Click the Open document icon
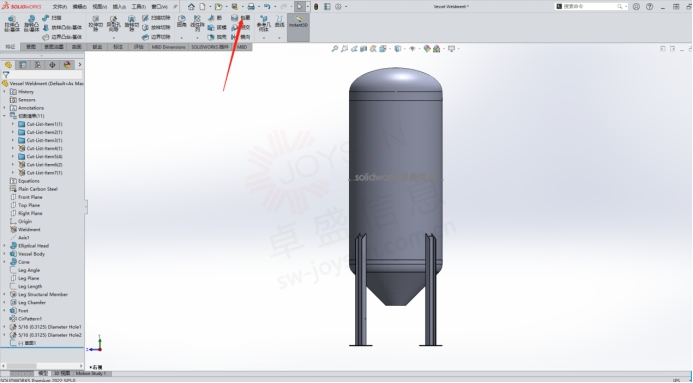This screenshot has height=383, width=693. (218, 7)
